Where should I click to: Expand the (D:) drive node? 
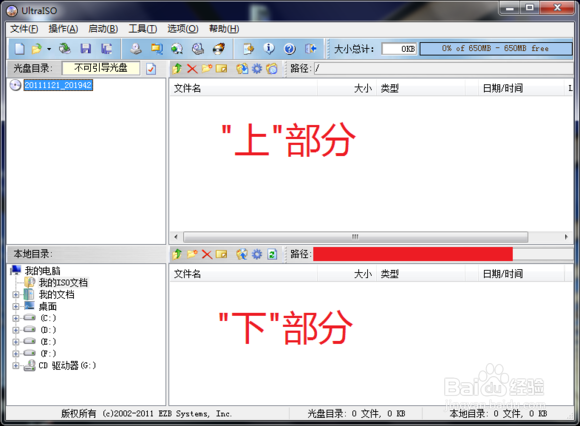(16, 330)
